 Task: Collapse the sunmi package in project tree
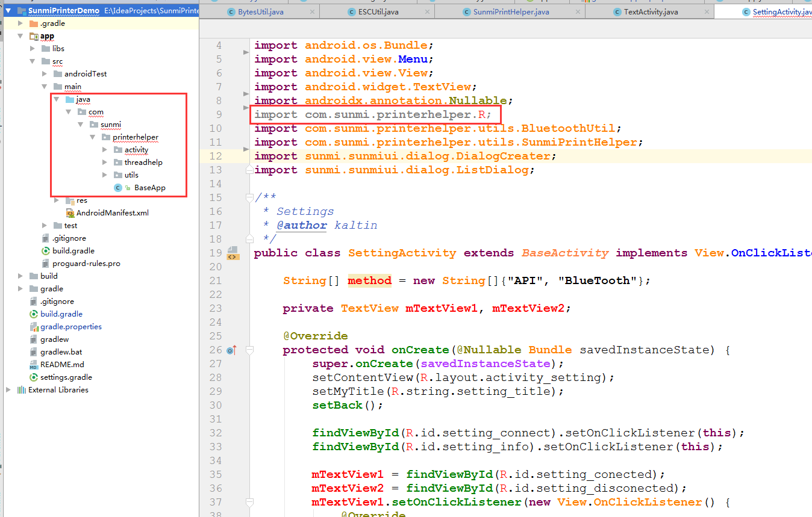pos(79,124)
